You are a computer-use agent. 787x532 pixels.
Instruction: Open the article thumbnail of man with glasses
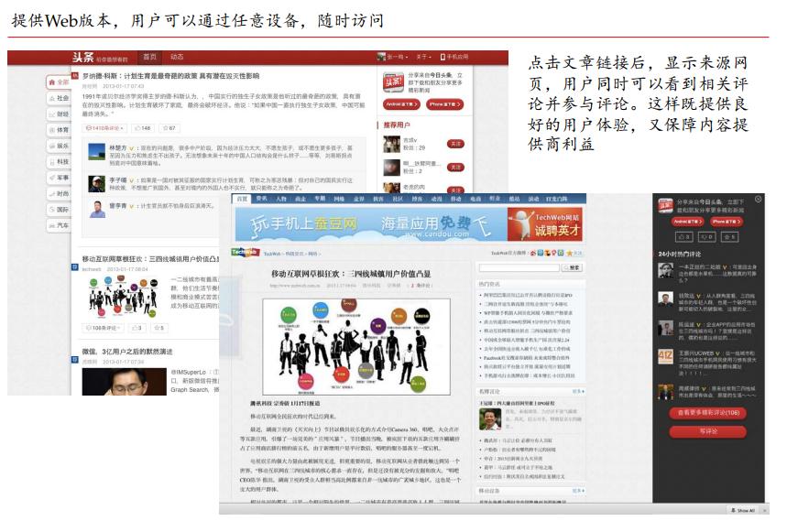125,382
